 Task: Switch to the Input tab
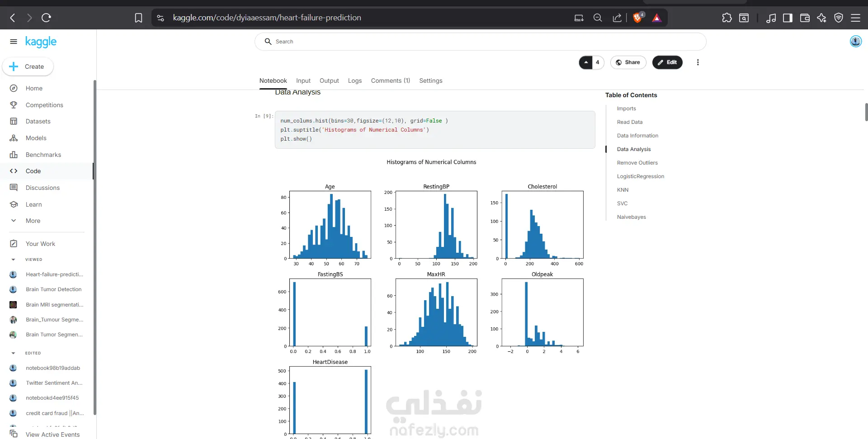303,80
